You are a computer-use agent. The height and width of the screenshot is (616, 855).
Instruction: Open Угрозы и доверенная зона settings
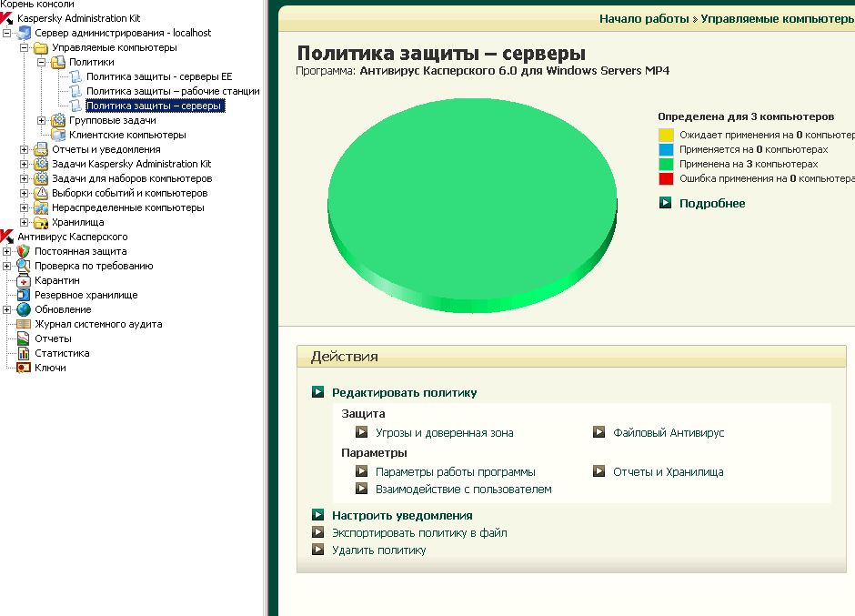[445, 433]
